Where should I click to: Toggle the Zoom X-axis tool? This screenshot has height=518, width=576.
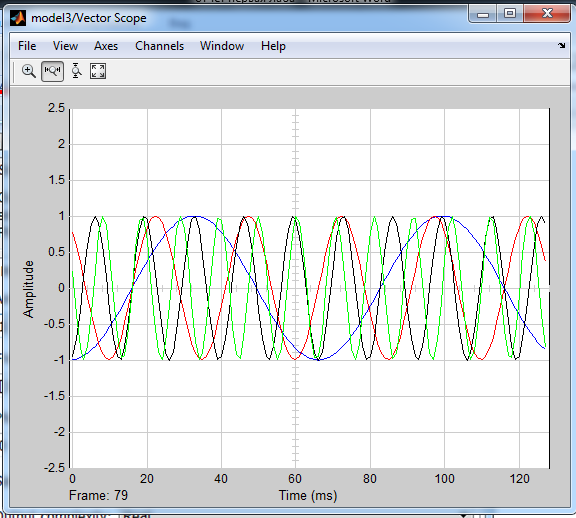52,71
